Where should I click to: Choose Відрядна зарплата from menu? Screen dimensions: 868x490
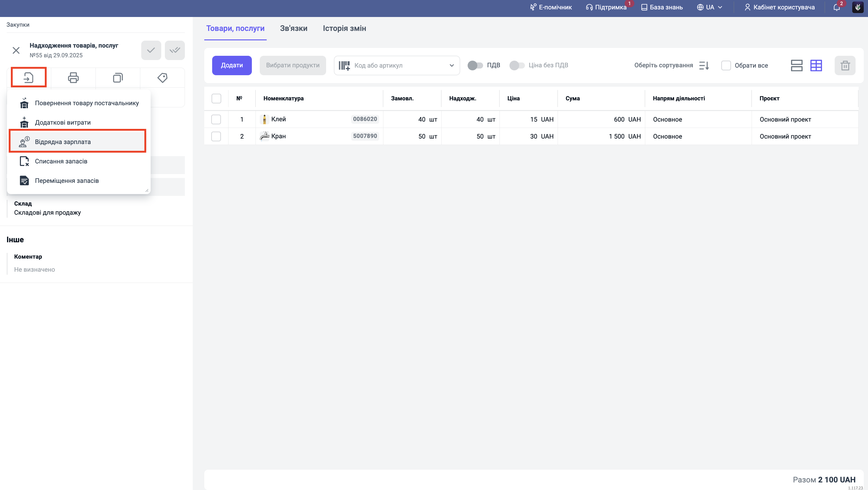coord(63,142)
